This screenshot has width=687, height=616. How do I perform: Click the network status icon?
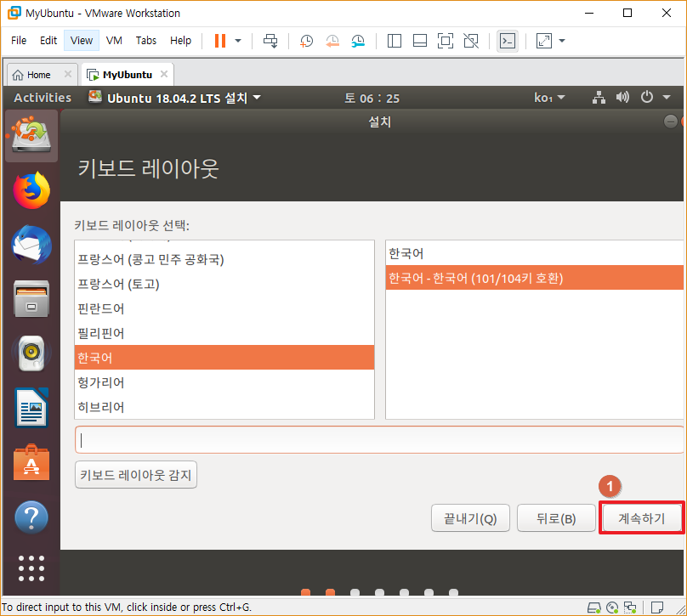[x=599, y=97]
